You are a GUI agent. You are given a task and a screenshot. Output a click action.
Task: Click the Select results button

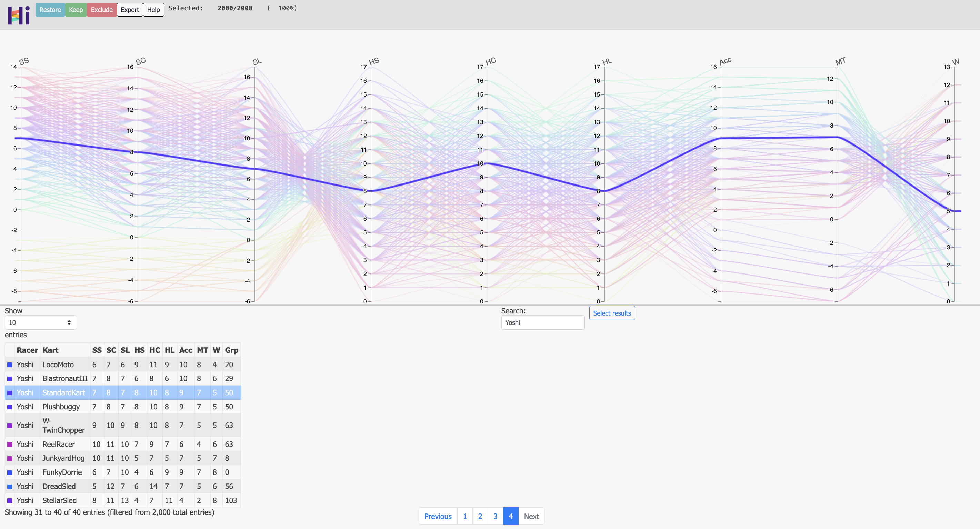(x=611, y=313)
